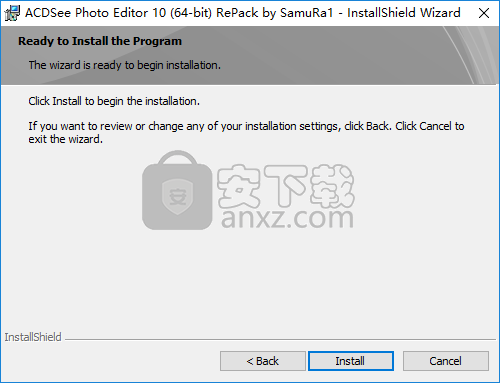Click the 'exit the wizard.' text line
Viewport: 500px width, 383px height.
65,139
